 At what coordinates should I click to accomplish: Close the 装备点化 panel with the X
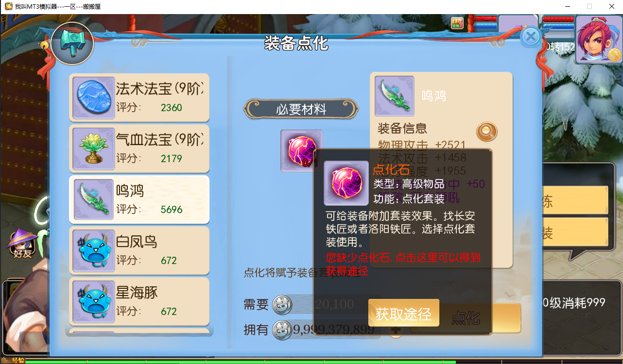[x=531, y=36]
